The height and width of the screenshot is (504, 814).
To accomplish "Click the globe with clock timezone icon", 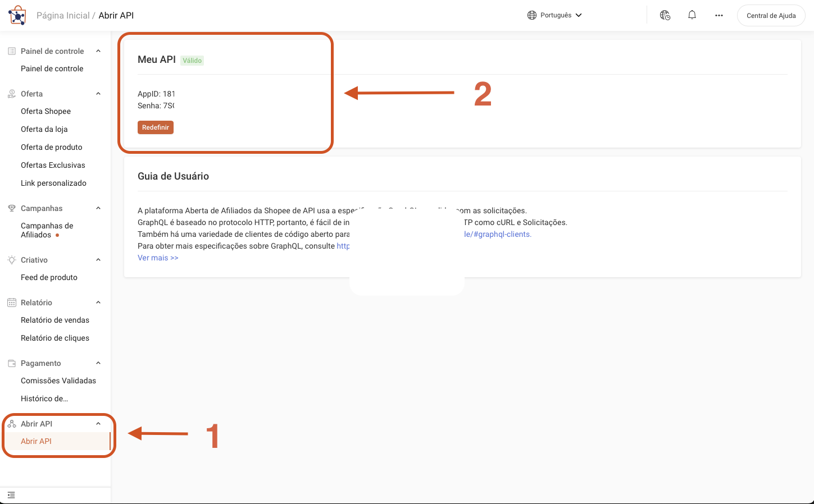I will click(x=665, y=15).
